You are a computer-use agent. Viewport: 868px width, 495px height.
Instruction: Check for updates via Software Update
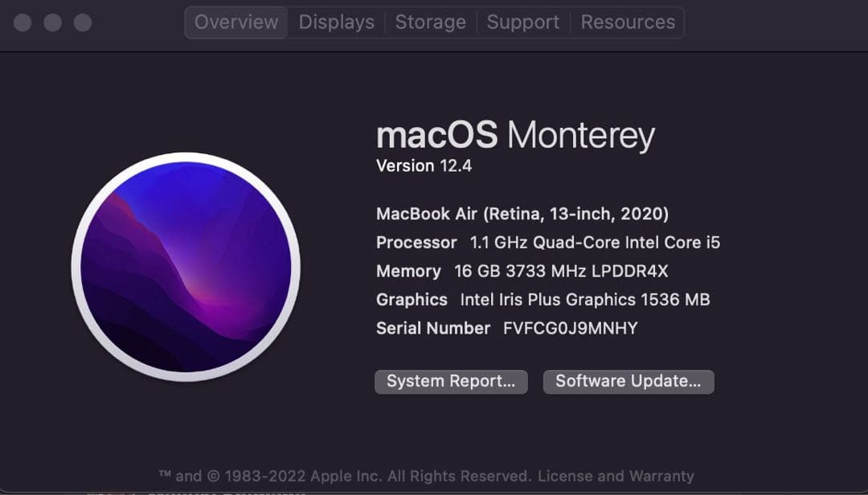pos(628,381)
